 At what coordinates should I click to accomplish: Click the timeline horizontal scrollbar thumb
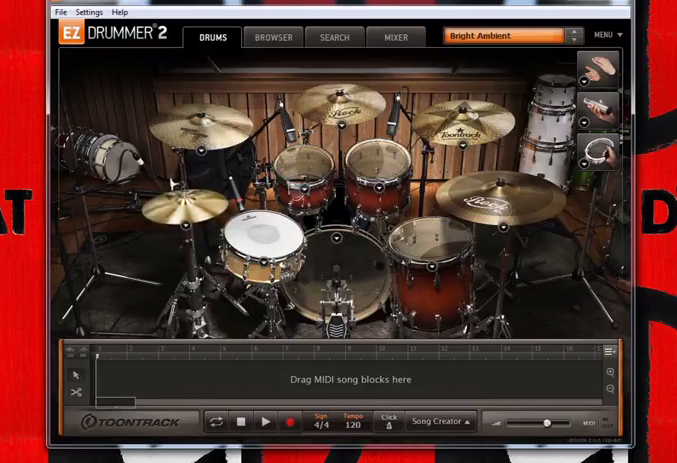coord(115,403)
